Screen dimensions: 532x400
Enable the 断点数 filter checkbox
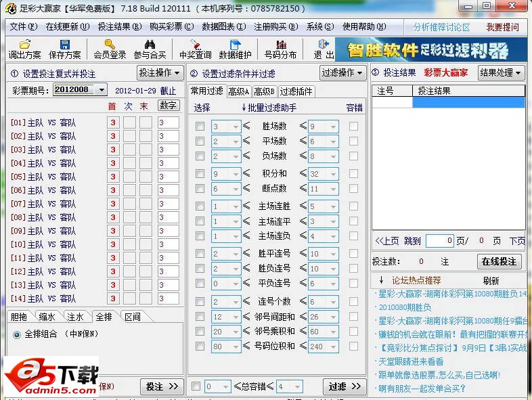point(200,188)
